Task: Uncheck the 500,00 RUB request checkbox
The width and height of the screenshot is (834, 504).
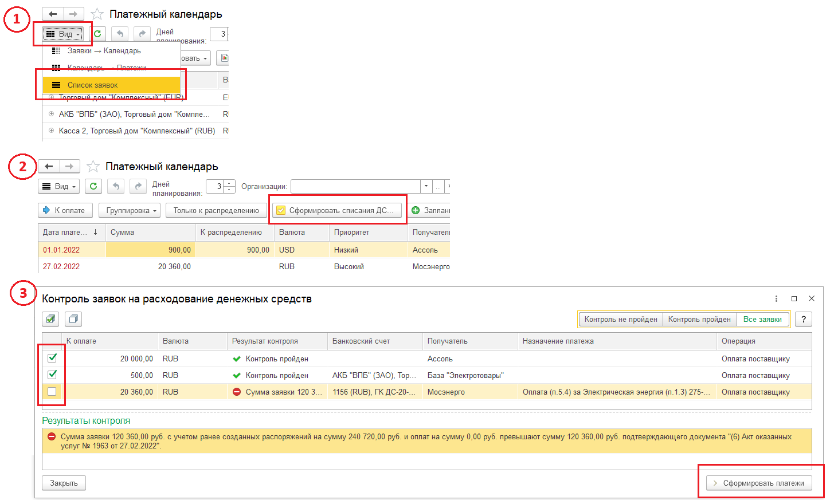Action: click(52, 375)
